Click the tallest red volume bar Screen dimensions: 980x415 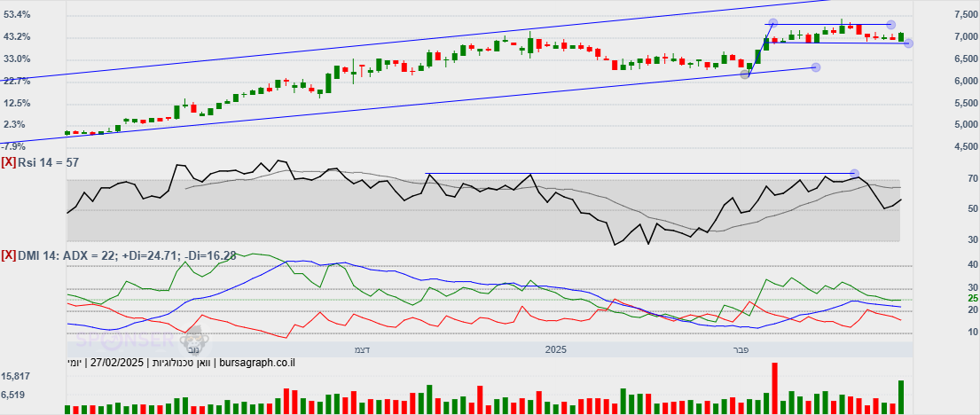[x=775, y=388]
